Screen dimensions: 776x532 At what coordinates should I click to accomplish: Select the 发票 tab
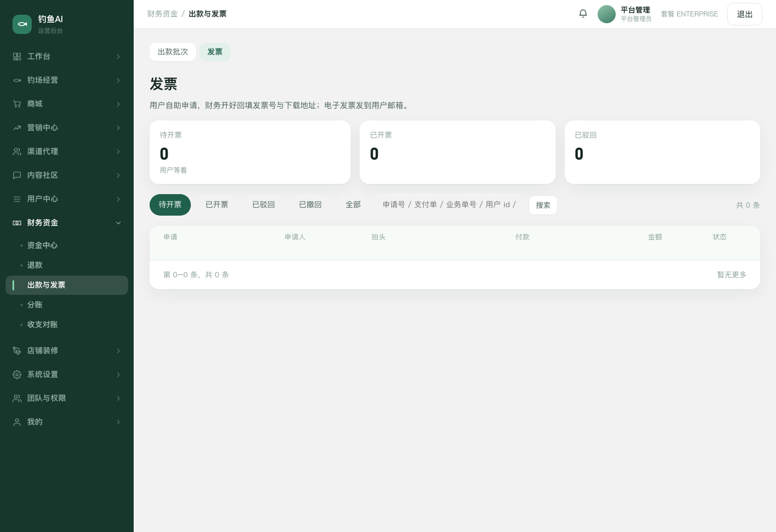pos(215,52)
